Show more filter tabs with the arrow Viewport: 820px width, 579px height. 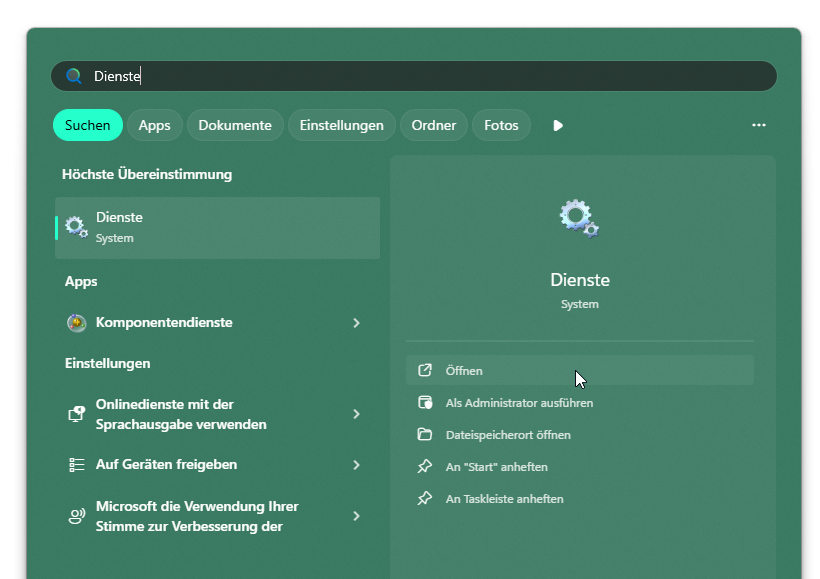click(557, 126)
